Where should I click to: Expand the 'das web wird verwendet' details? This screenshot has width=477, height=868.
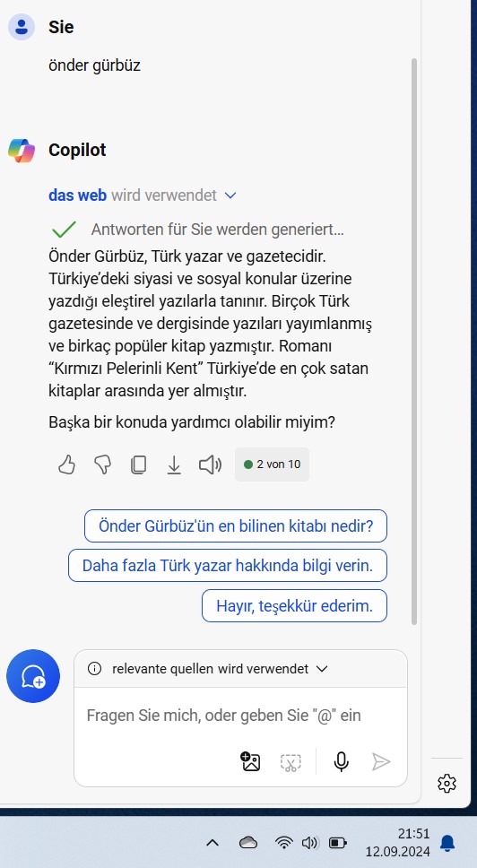231,195
